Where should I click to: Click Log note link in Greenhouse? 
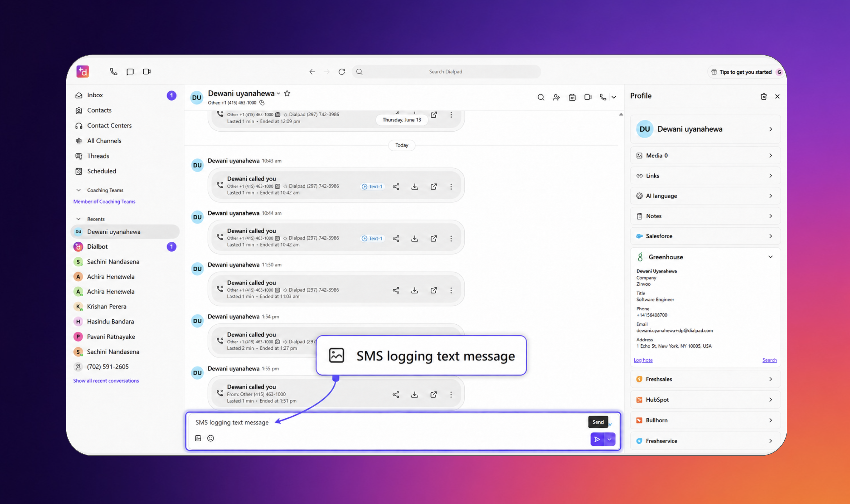643,360
